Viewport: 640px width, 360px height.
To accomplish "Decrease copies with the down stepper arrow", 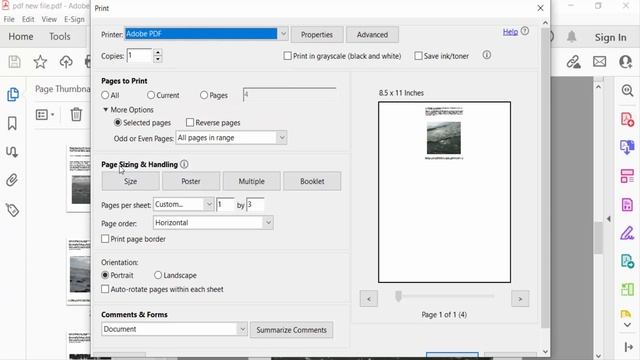I will click(158, 59).
